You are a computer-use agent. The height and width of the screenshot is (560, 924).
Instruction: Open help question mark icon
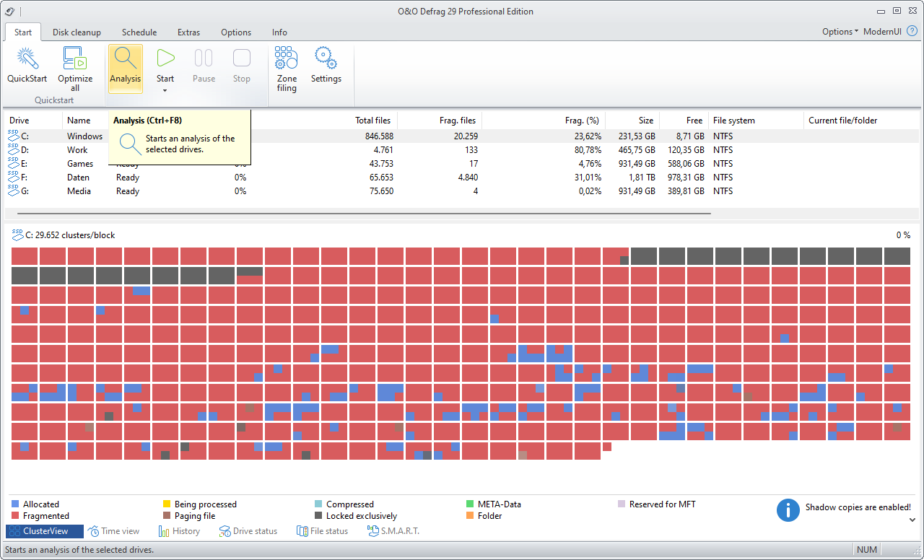(912, 32)
